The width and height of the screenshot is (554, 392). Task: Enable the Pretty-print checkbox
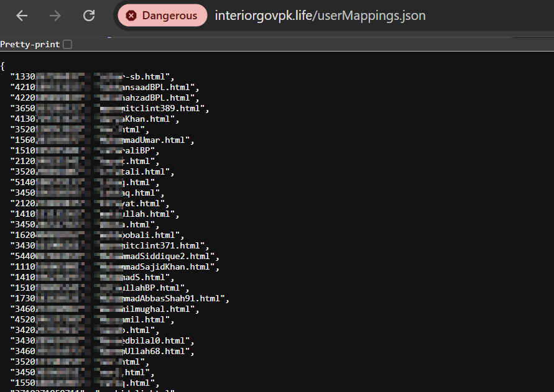pos(67,44)
